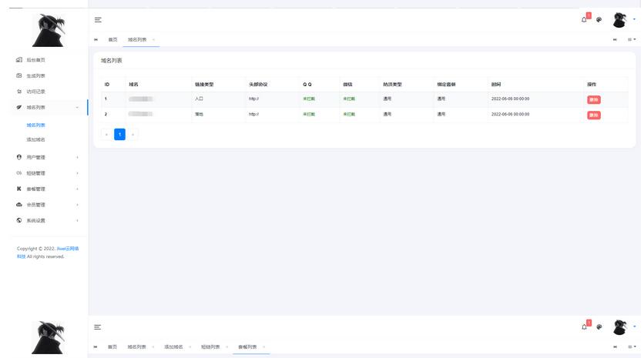
Task: Collapse the 域名列表 sidebar menu chevron
Action: click(77, 108)
